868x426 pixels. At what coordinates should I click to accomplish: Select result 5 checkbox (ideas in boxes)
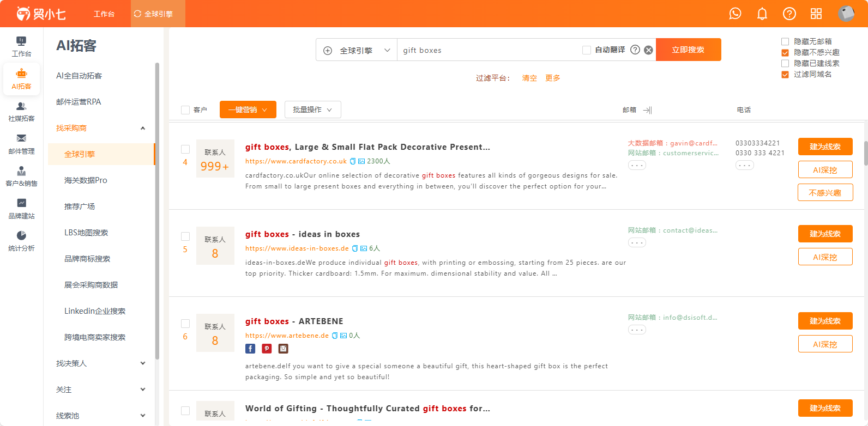point(185,236)
